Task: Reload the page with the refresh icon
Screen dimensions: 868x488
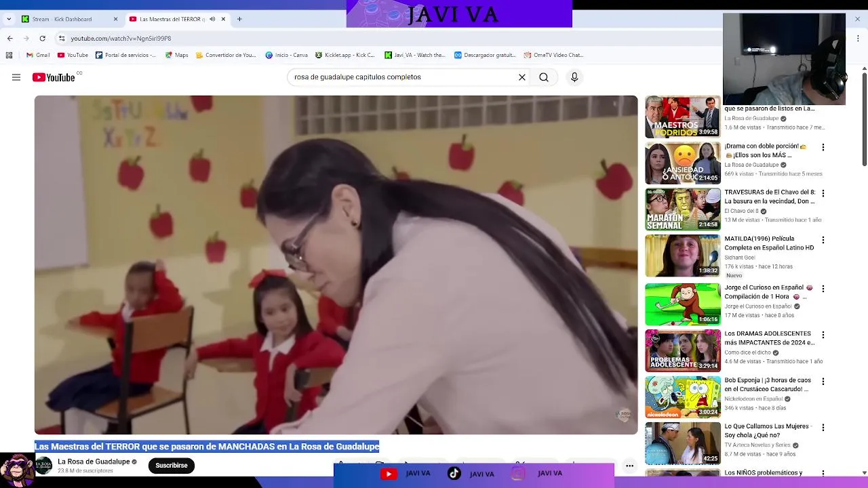Action: (43, 39)
